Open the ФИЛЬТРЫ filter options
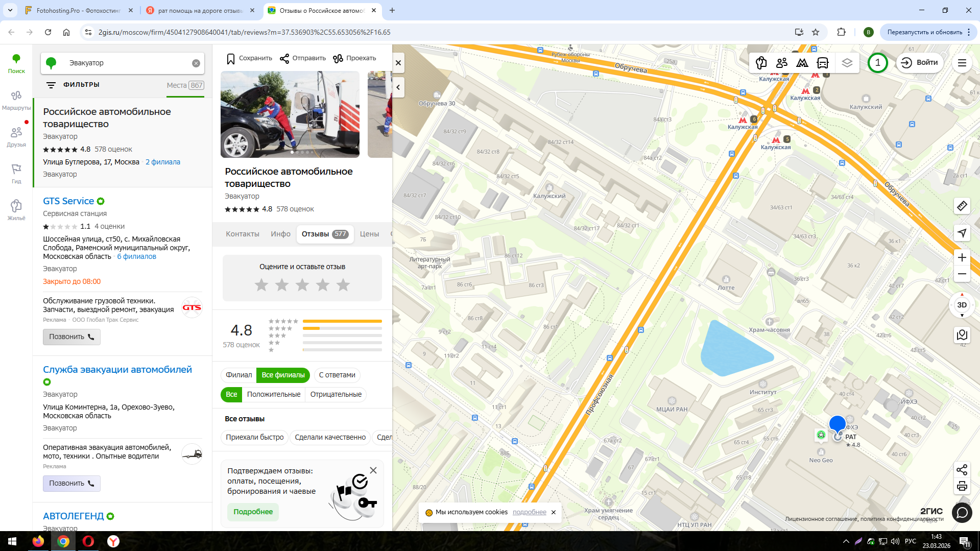The width and height of the screenshot is (980, 551). coord(73,85)
